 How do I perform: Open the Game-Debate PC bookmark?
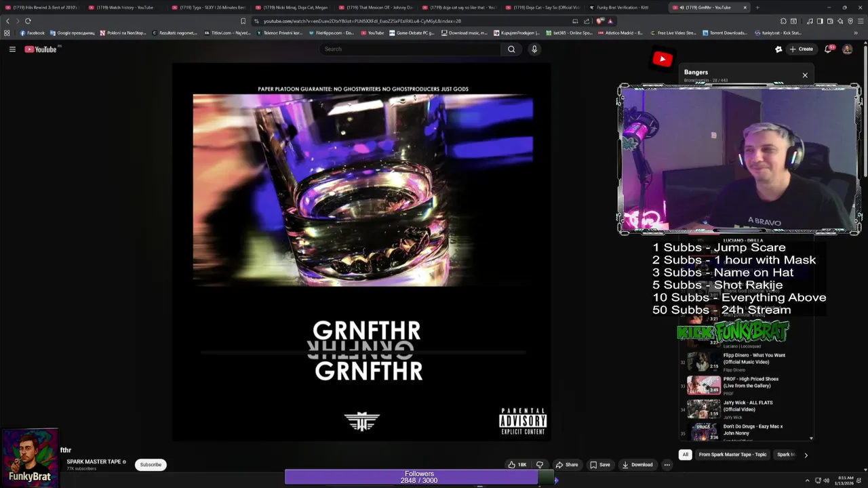pyautogui.click(x=411, y=33)
